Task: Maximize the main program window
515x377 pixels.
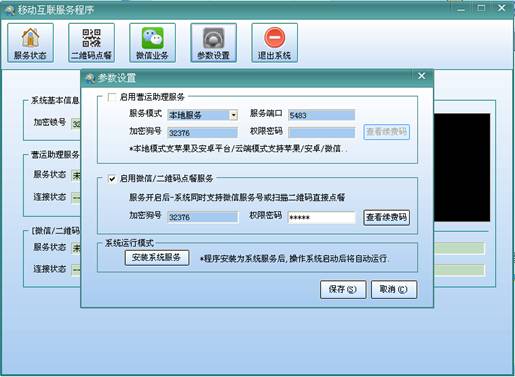Action: (481, 8)
